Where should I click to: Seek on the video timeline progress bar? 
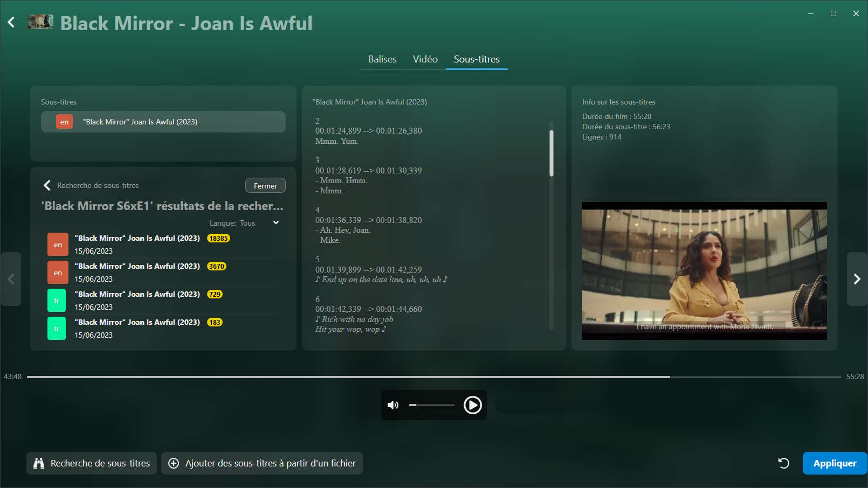point(434,377)
